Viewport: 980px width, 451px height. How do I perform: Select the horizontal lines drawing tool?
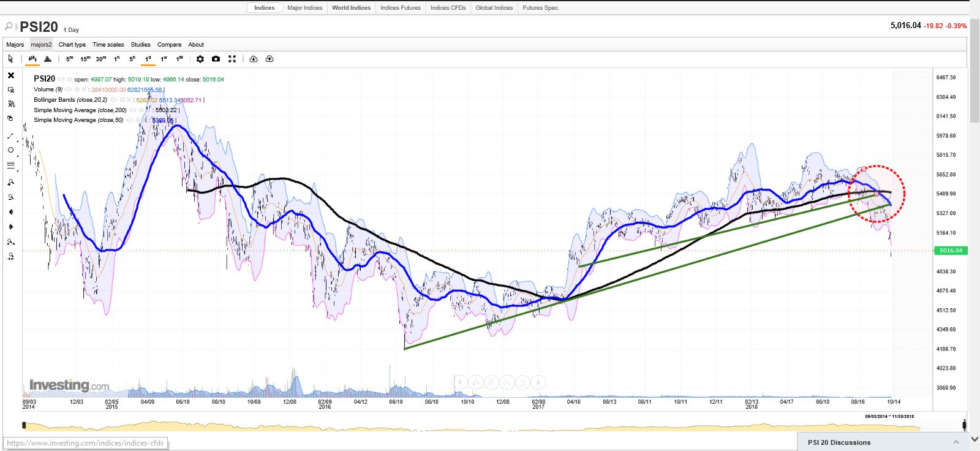click(x=10, y=165)
